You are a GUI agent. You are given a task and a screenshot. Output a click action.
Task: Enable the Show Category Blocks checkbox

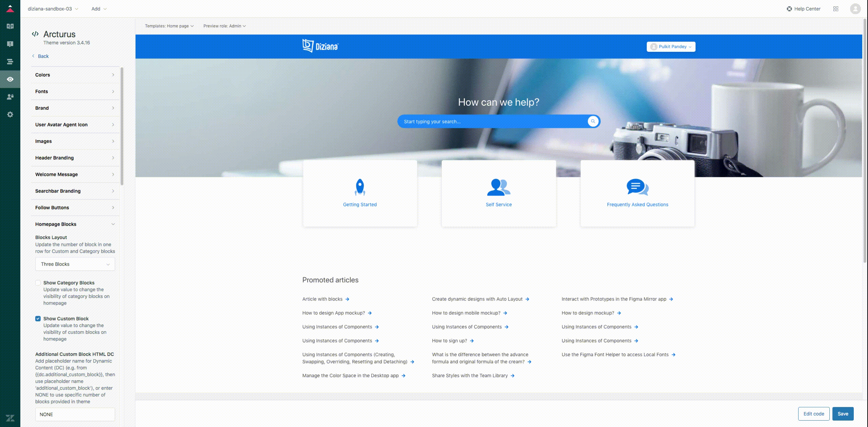coord(38,283)
